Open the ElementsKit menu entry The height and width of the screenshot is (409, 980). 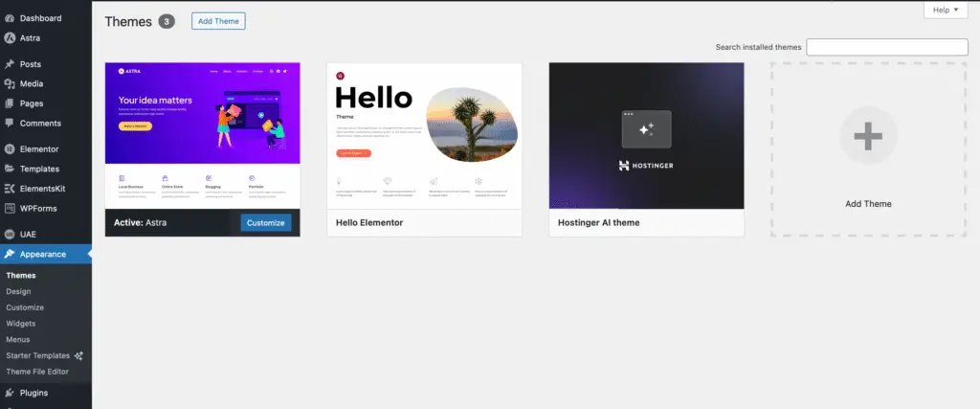[46, 189]
